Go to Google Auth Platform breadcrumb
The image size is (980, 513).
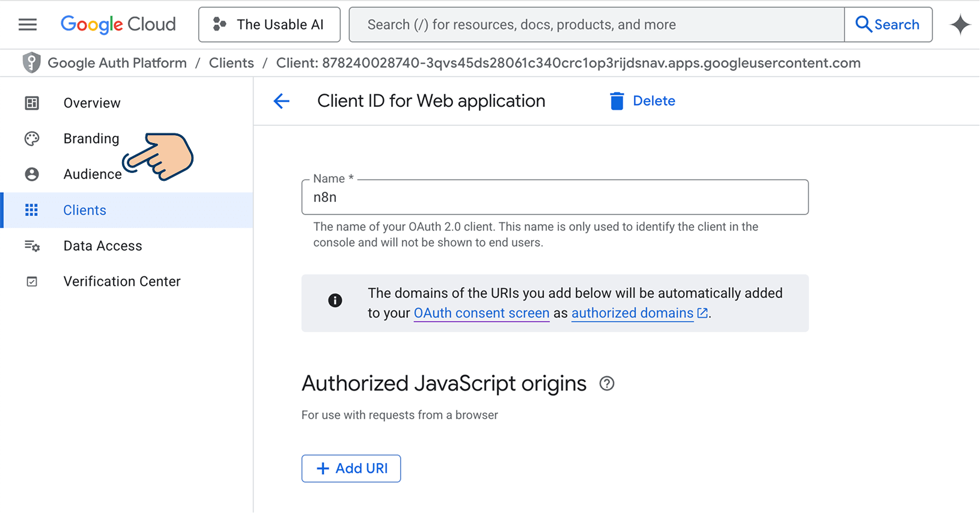(117, 63)
